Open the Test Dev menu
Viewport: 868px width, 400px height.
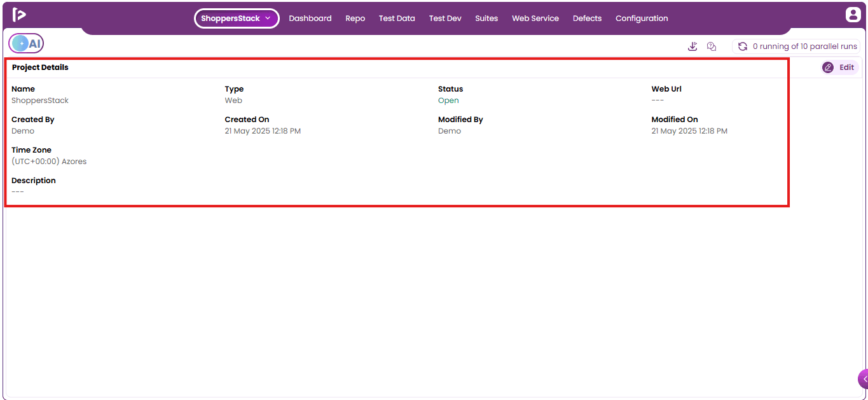coord(445,18)
